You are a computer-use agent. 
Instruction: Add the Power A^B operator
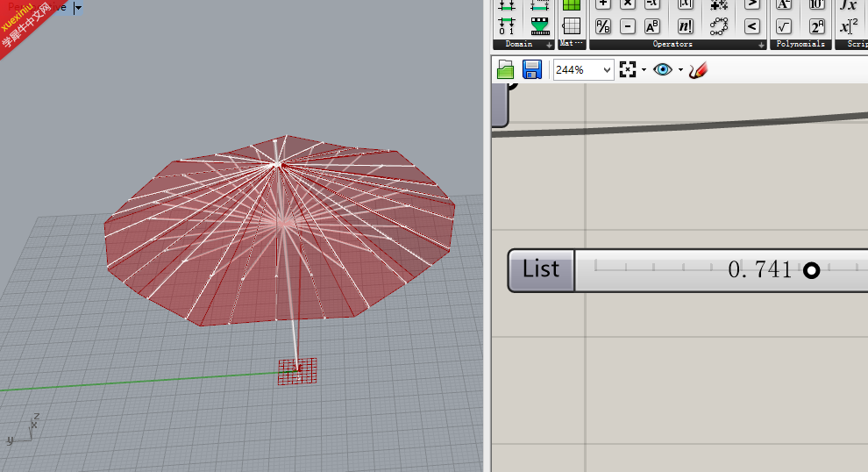652,26
